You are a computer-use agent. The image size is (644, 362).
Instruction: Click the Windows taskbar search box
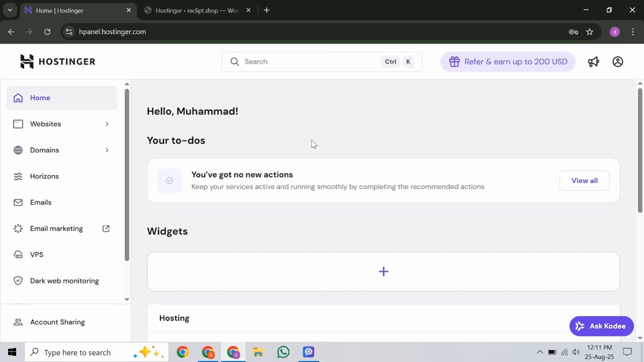[96, 352]
